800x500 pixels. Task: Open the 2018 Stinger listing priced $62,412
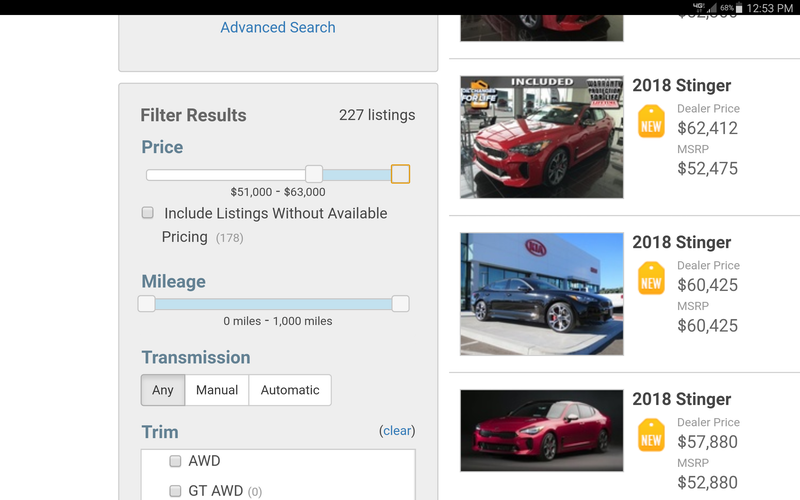pyautogui.click(x=682, y=86)
